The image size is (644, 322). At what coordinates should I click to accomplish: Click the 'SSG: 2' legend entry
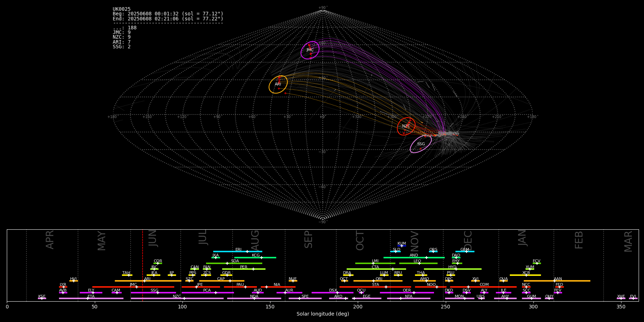pos(122,47)
